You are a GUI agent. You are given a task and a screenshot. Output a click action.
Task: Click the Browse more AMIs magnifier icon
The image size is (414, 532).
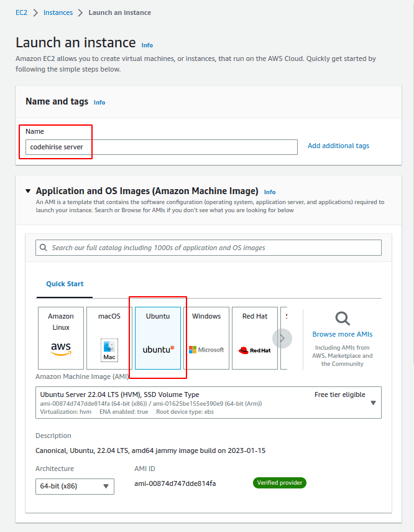(343, 319)
